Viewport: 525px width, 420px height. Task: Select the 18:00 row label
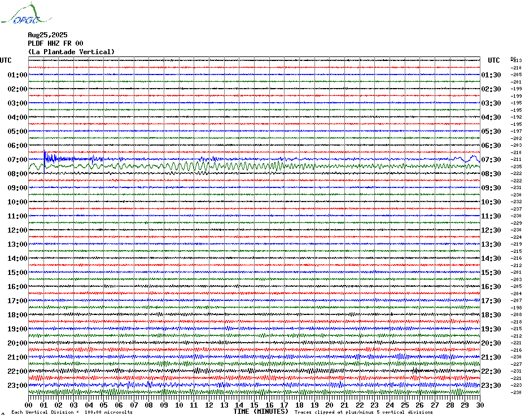click(17, 315)
